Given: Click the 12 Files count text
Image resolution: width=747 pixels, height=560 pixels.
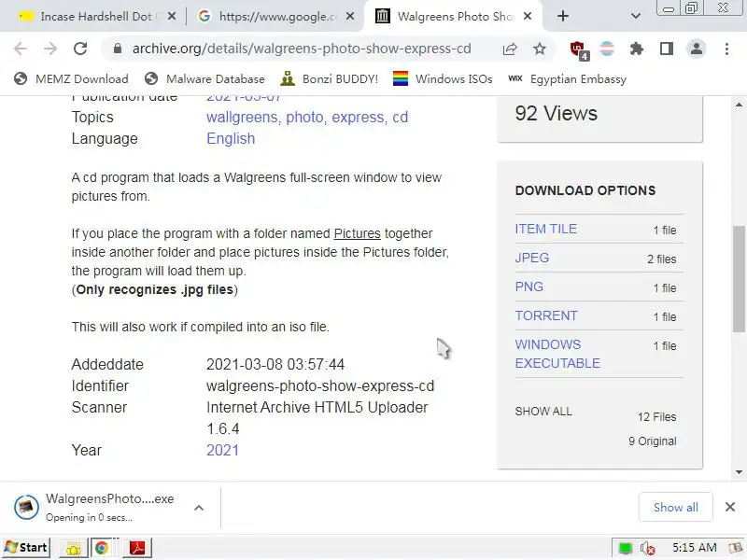Looking at the screenshot, I should pyautogui.click(x=657, y=417).
